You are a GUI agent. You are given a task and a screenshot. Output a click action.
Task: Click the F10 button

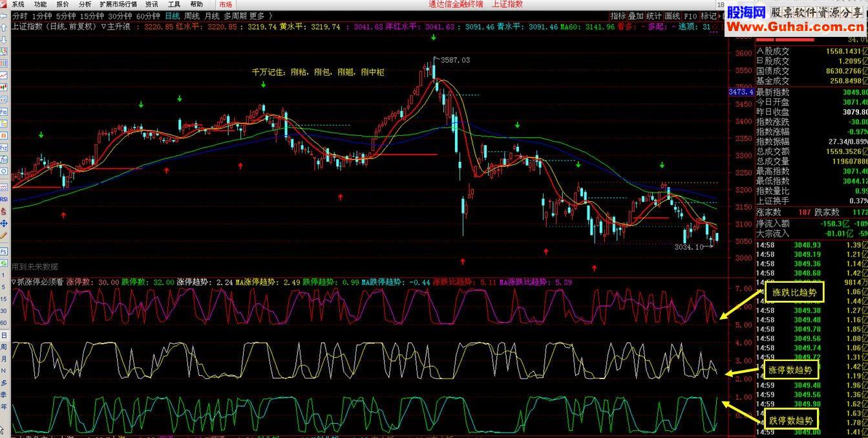point(691,16)
